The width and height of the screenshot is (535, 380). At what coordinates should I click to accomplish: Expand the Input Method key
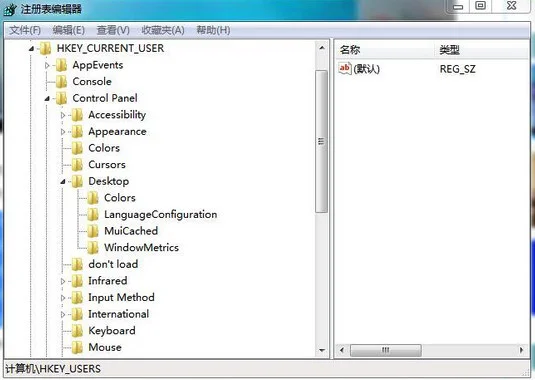63,298
